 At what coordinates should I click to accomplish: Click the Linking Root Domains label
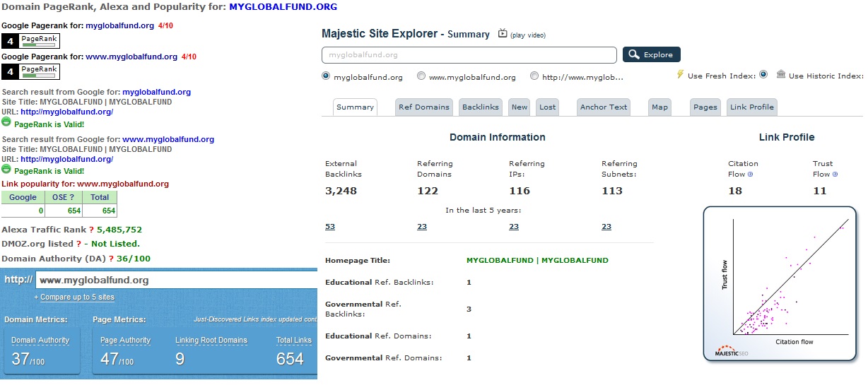(x=211, y=341)
